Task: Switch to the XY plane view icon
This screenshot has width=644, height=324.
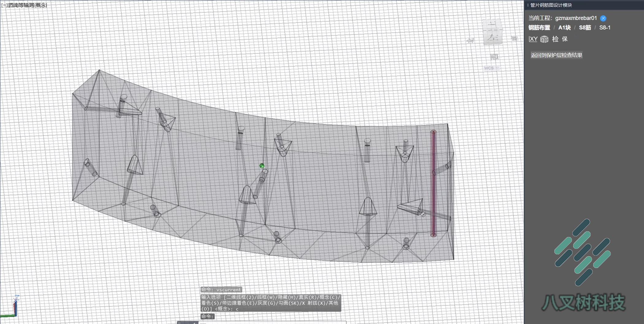Action: [x=533, y=39]
